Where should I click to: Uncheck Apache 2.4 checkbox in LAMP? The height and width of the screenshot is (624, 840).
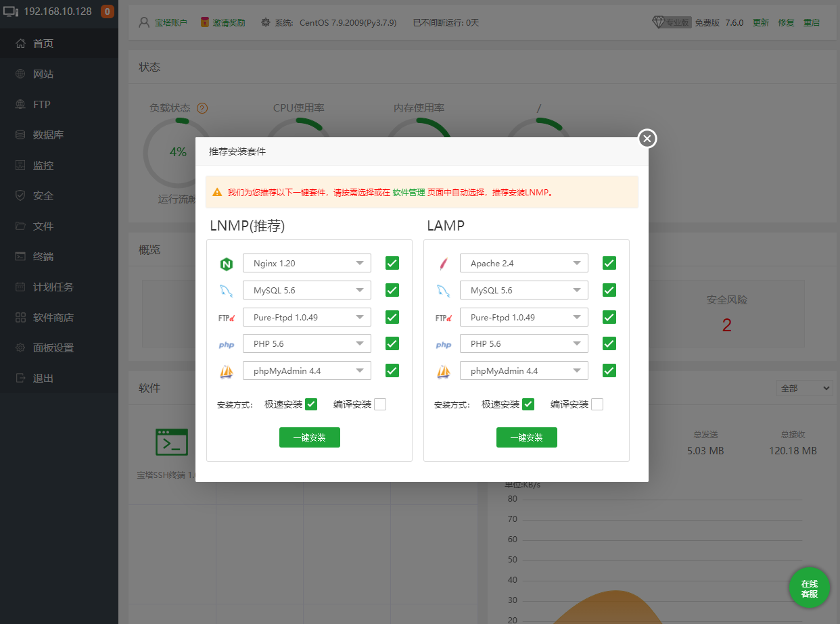coord(609,263)
